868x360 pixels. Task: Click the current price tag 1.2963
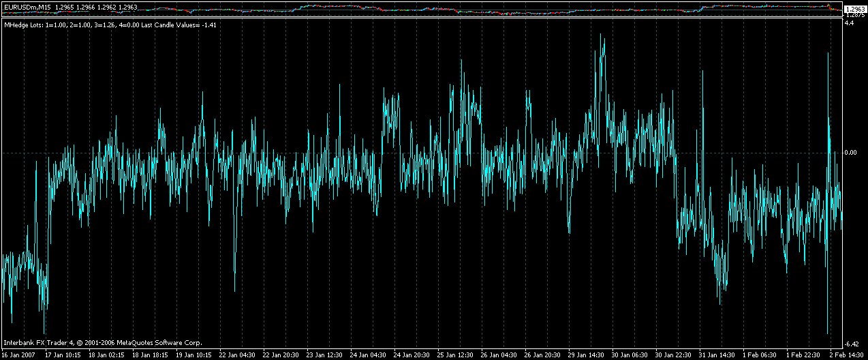pos(855,9)
